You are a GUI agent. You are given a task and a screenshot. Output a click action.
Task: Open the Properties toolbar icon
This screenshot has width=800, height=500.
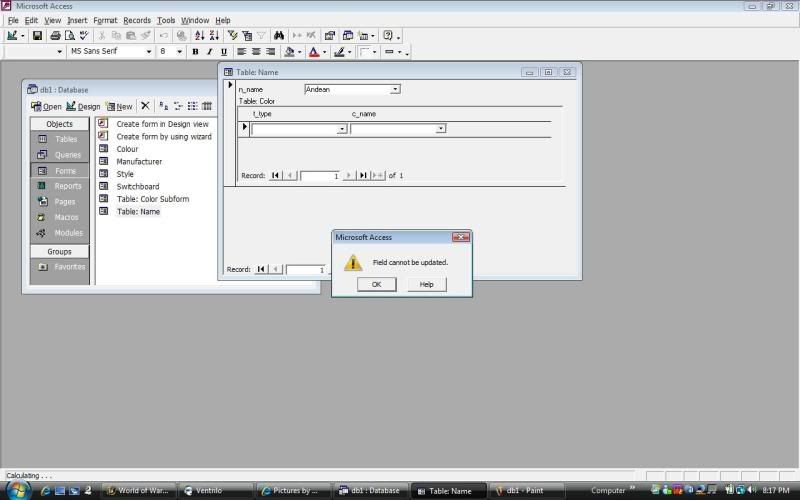click(330, 35)
